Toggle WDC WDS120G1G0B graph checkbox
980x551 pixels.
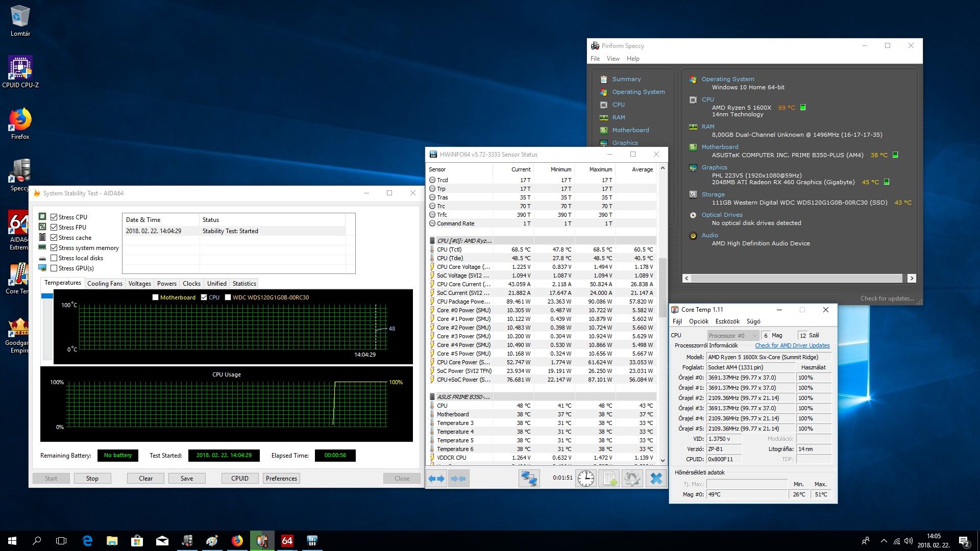[228, 297]
